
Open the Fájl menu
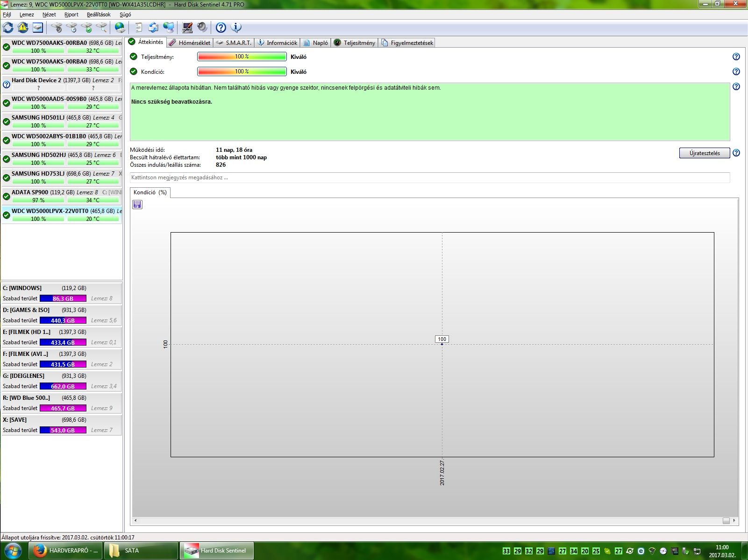[x=7, y=14]
